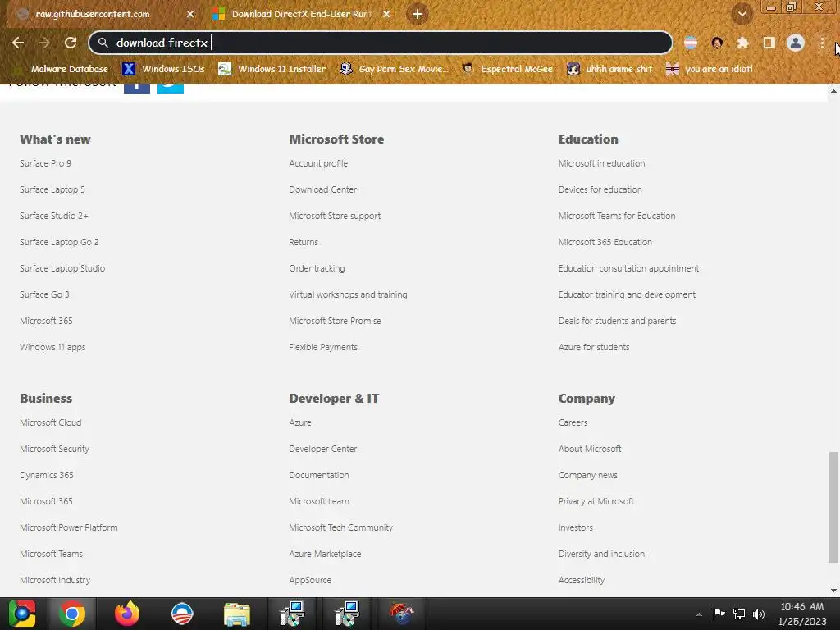Open the first installer icon in taskbar
This screenshot has height=630, width=840.
[x=292, y=614]
